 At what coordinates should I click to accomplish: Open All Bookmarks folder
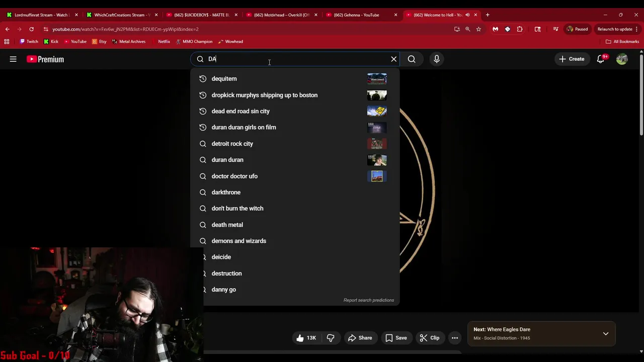click(622, 42)
